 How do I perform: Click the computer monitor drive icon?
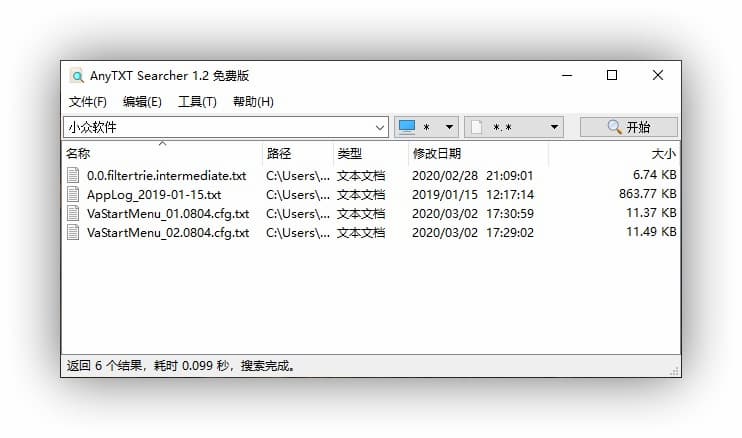point(407,127)
